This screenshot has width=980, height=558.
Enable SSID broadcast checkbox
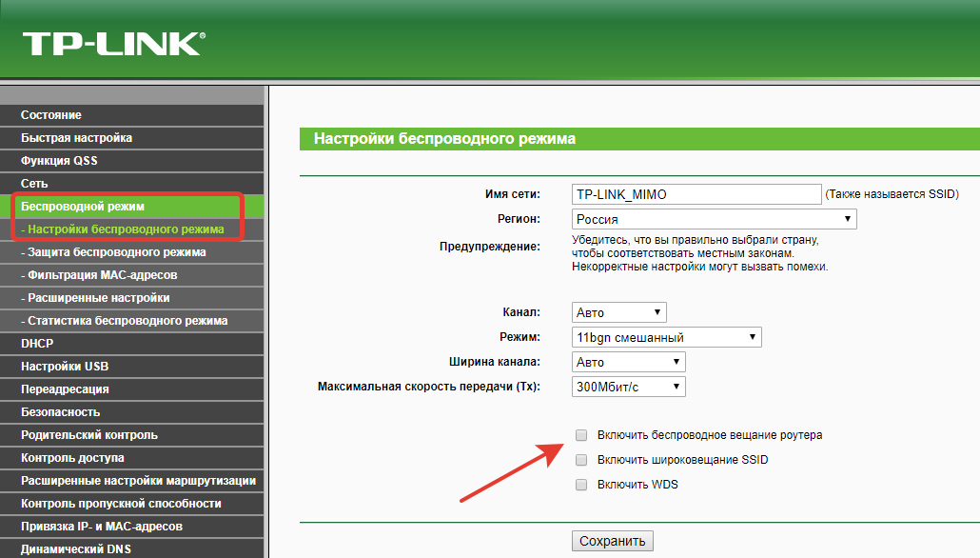581,460
